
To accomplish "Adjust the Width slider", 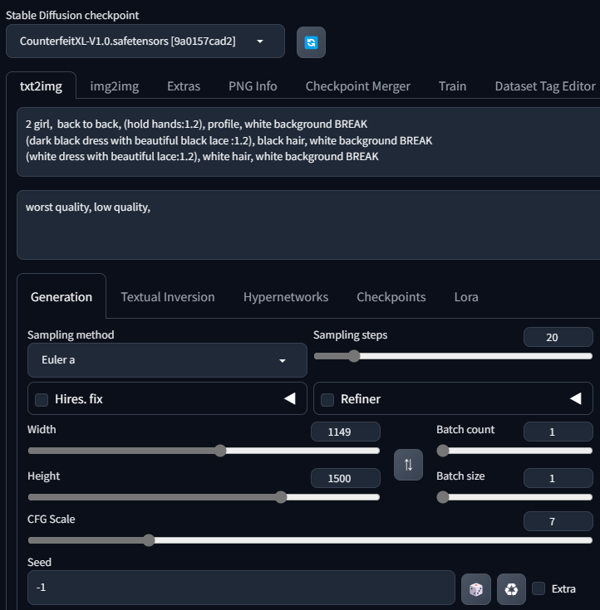I will [x=204, y=450].
